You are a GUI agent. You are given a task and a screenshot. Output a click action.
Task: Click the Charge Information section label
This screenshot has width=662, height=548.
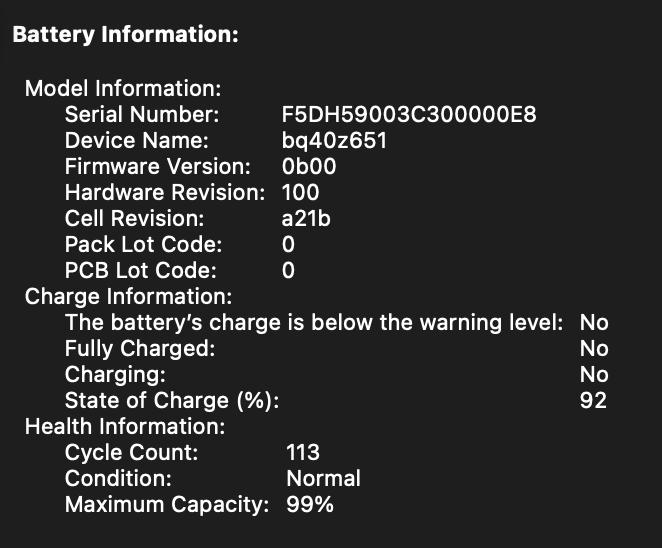click(x=128, y=296)
